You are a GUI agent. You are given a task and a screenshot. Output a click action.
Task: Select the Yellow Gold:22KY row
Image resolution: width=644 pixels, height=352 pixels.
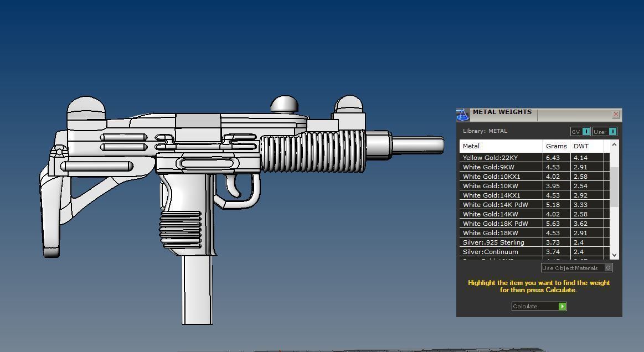click(x=534, y=158)
